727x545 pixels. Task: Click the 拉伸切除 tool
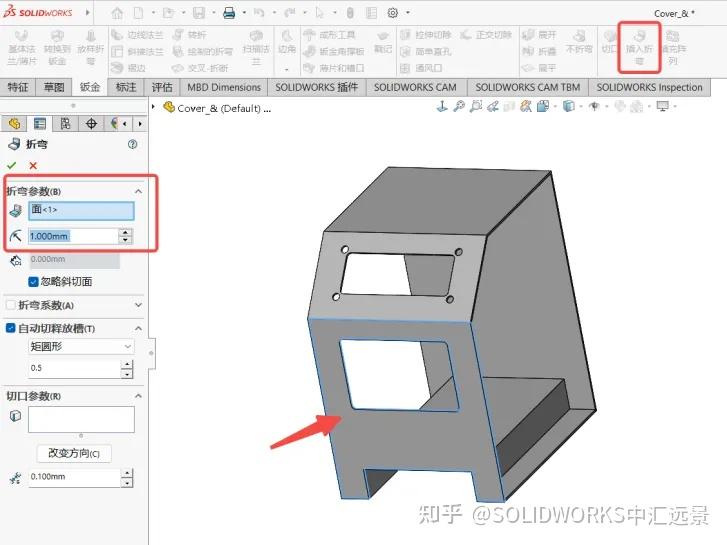tap(426, 35)
